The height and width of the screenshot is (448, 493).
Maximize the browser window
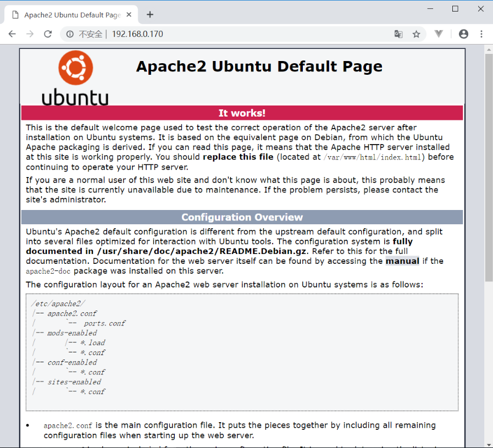tap(455, 9)
